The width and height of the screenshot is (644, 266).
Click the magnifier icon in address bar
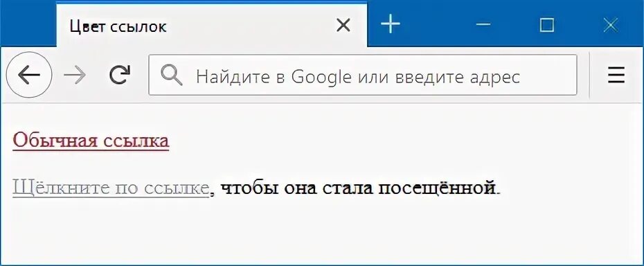pyautogui.click(x=171, y=76)
